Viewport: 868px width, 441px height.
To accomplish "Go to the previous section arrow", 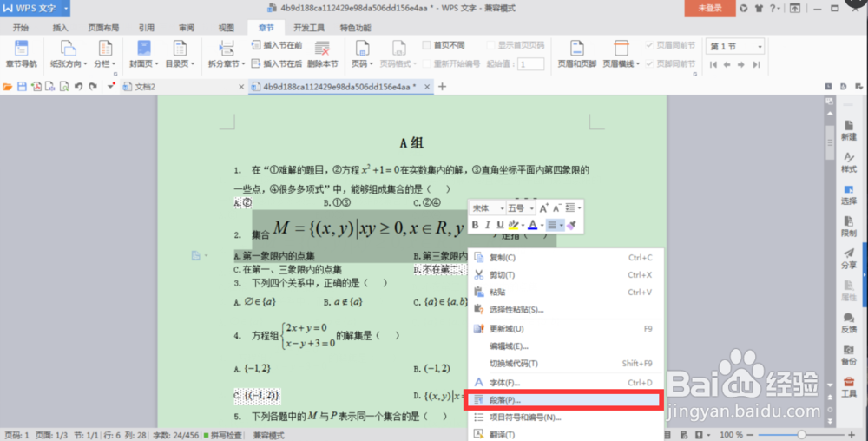I will pyautogui.click(x=727, y=65).
